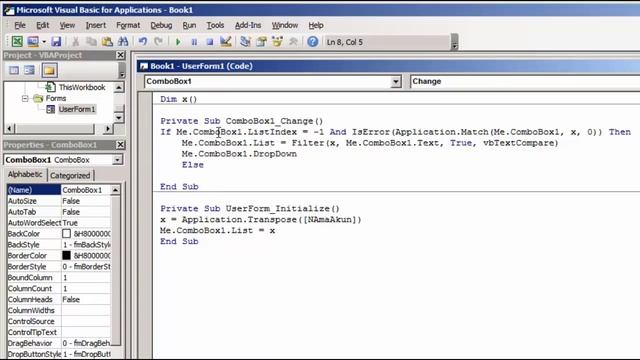640x360 pixels.
Task: Switch to the Categorized tab
Action: 70,176
